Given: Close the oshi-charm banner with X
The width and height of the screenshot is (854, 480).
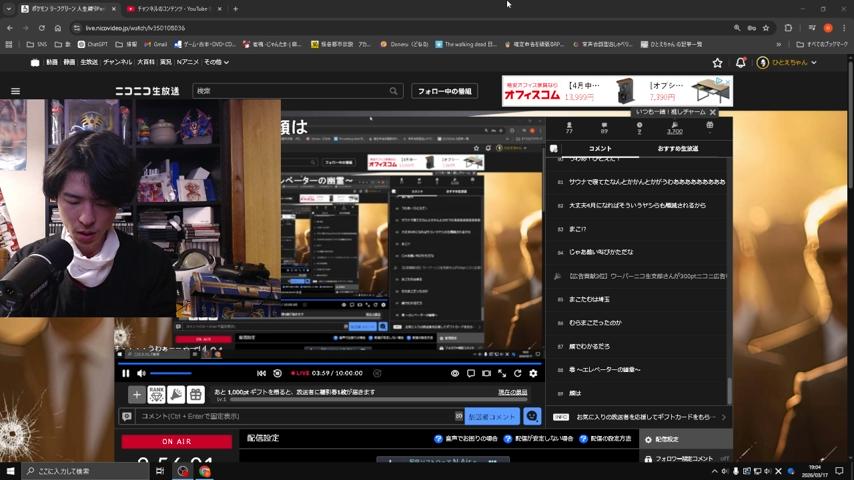Looking at the screenshot, I should [712, 112].
